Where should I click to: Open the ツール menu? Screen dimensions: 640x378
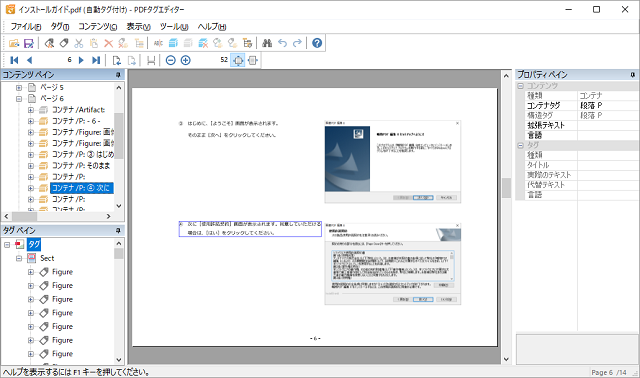[x=174, y=27]
